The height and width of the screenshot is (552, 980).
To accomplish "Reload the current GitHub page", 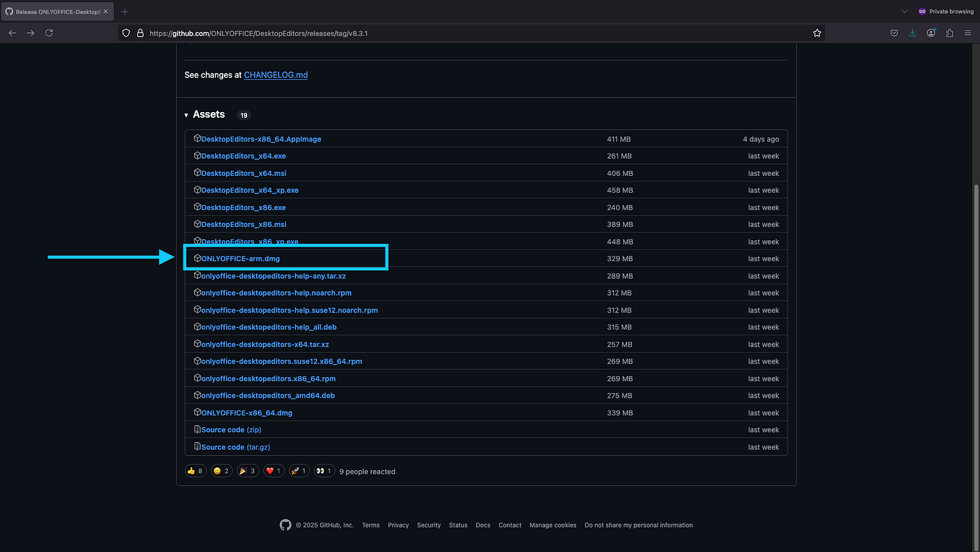I will (49, 33).
